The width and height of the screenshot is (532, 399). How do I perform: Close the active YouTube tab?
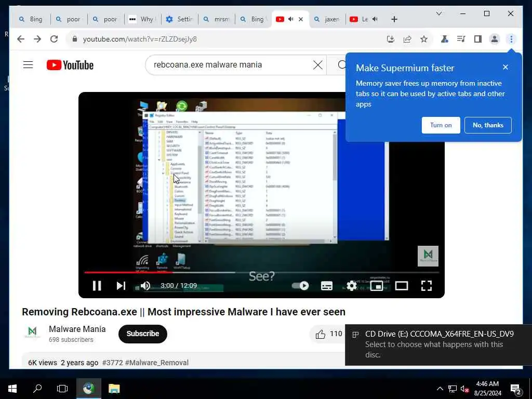coord(301,19)
